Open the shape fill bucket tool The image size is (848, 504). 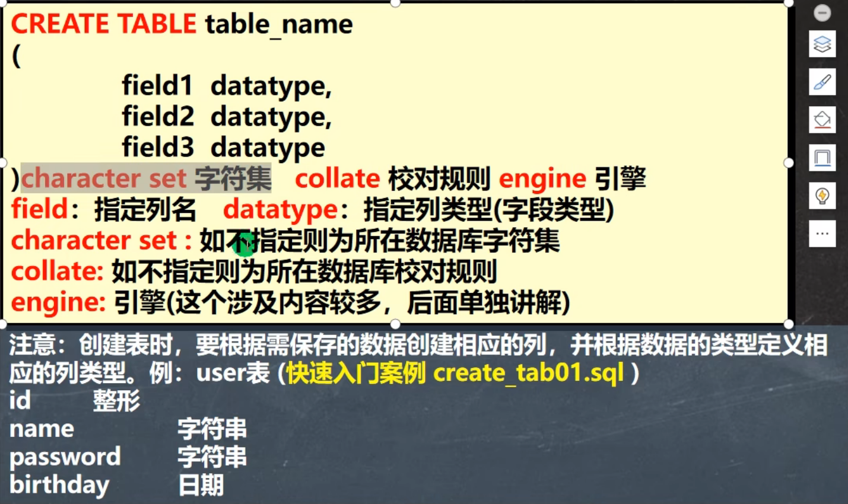pos(822,120)
